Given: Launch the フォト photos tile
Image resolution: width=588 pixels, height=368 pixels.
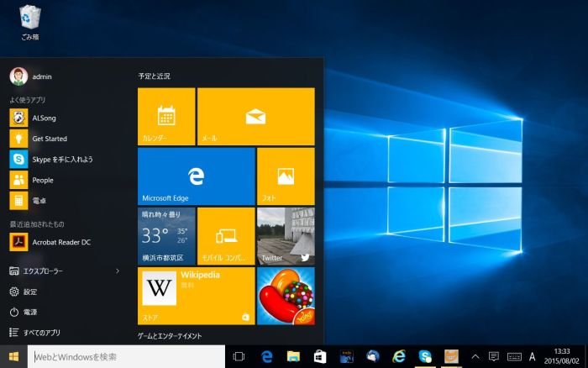Looking at the screenshot, I should 286,176.
